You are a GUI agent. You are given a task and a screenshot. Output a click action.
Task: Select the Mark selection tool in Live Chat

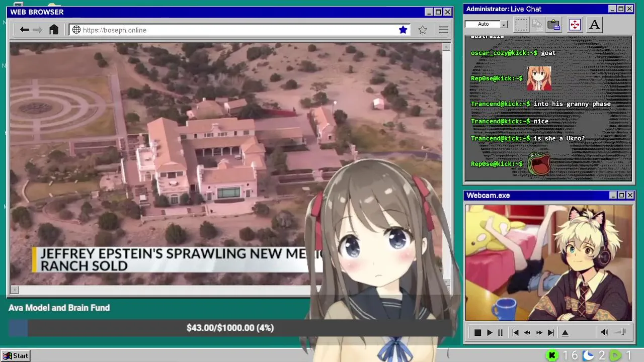tap(521, 25)
